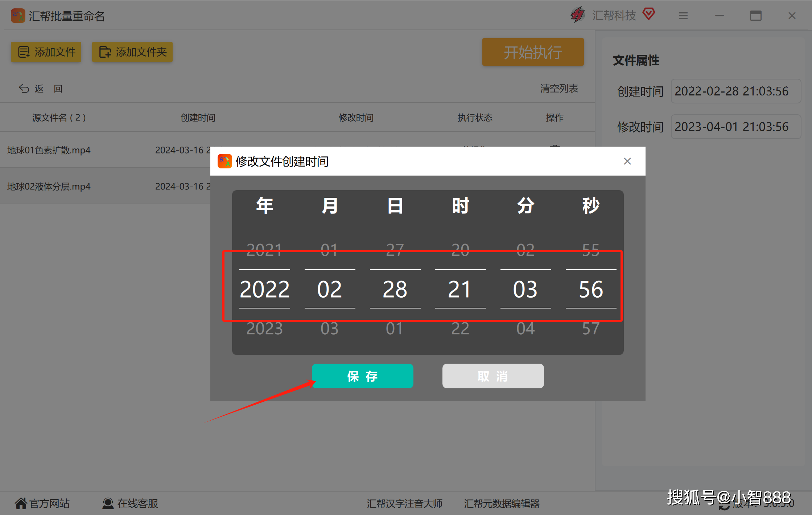Click the selected month value 02

[x=330, y=289]
